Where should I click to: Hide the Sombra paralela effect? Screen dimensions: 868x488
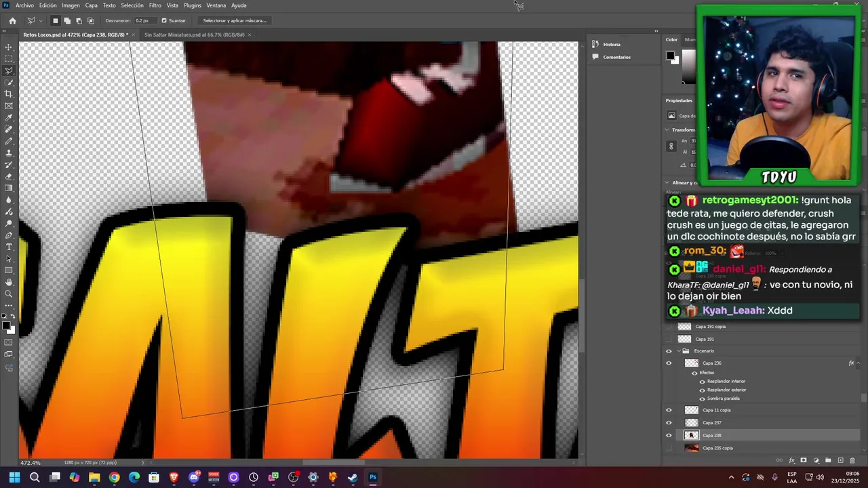[x=702, y=399]
